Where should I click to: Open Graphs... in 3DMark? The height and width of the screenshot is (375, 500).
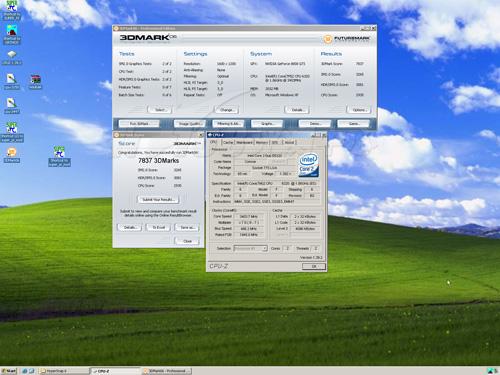pos(267,124)
